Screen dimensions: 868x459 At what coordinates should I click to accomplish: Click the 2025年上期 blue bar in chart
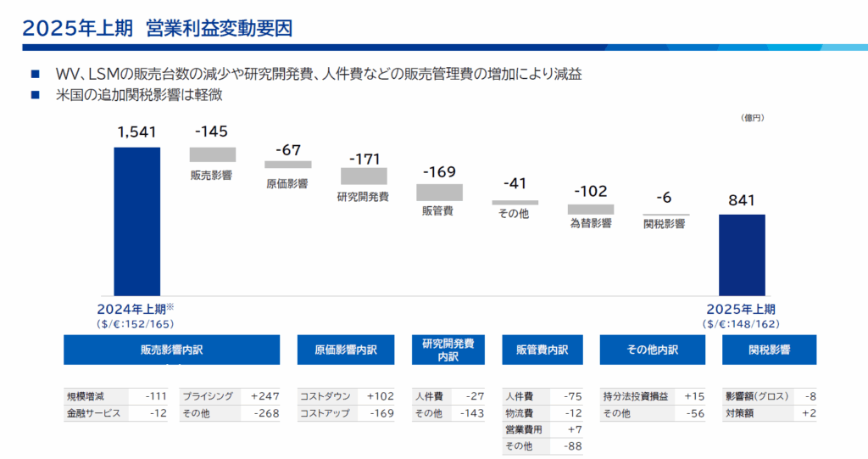(x=742, y=255)
